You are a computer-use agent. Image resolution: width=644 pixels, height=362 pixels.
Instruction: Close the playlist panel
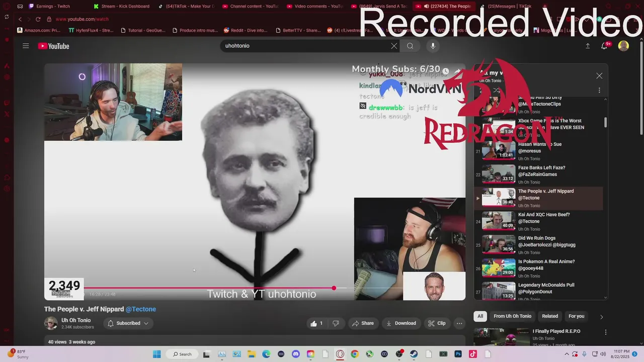click(x=599, y=76)
